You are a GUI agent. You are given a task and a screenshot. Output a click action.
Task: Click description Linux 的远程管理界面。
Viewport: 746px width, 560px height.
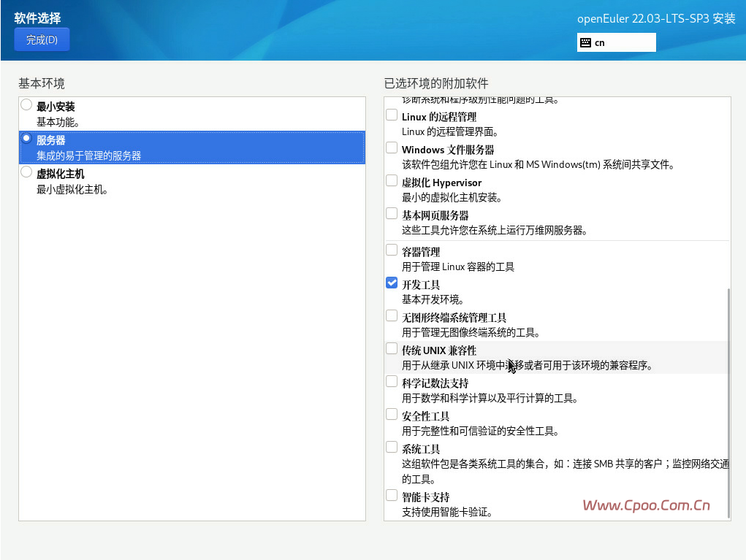pos(450,131)
